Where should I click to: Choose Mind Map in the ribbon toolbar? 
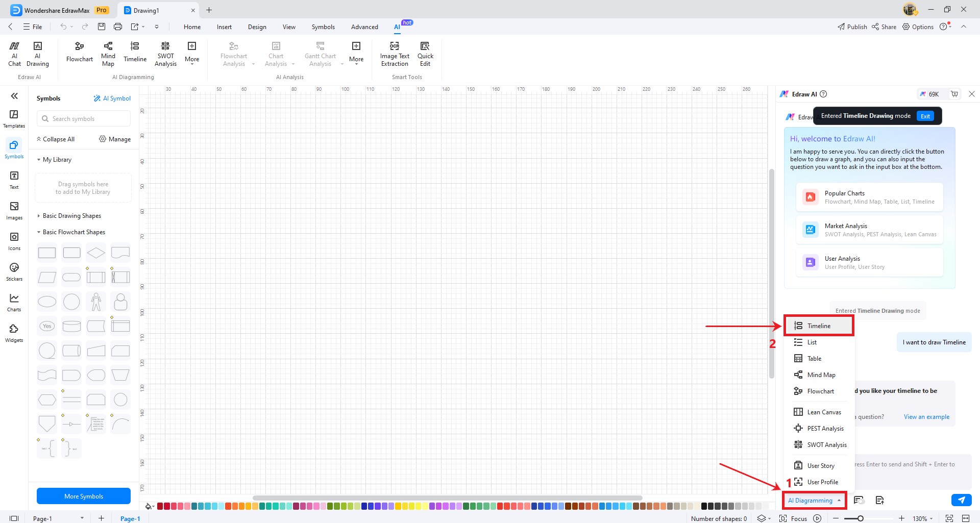click(108, 54)
